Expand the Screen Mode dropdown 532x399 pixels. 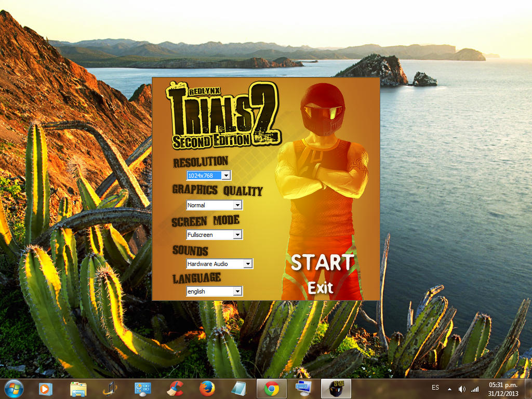pyautogui.click(x=237, y=235)
